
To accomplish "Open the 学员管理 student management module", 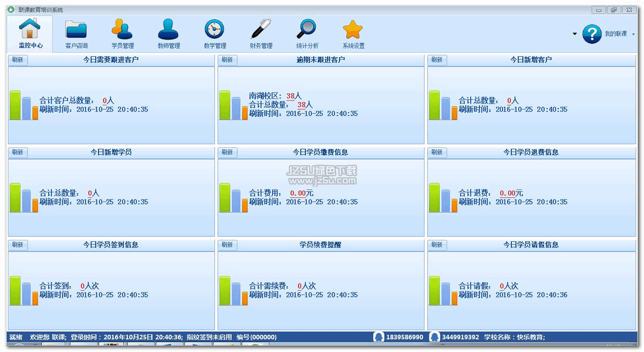I will click(122, 33).
